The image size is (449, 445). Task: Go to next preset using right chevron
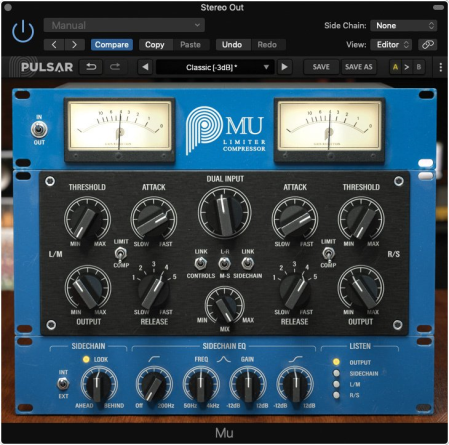pyautogui.click(x=74, y=45)
